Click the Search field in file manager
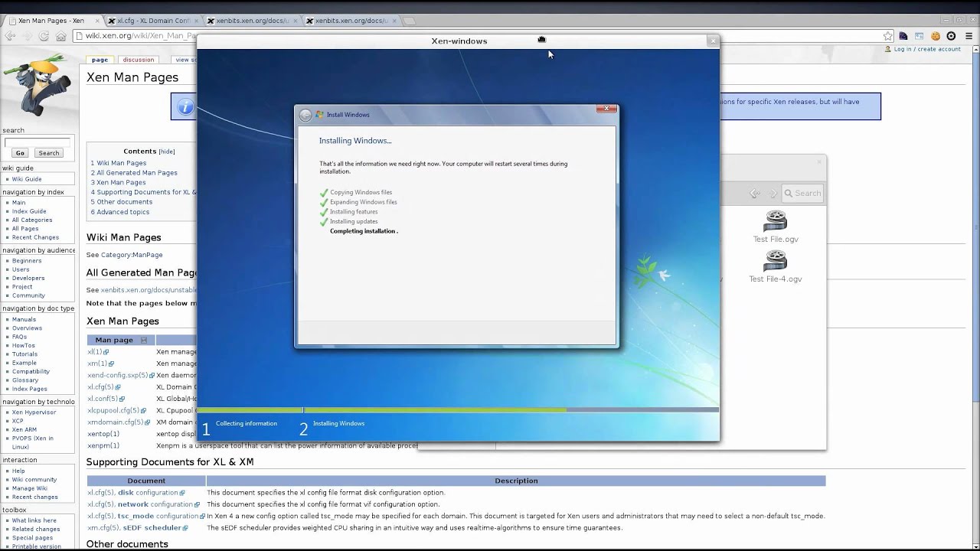The height and width of the screenshot is (551, 980). coord(803,194)
